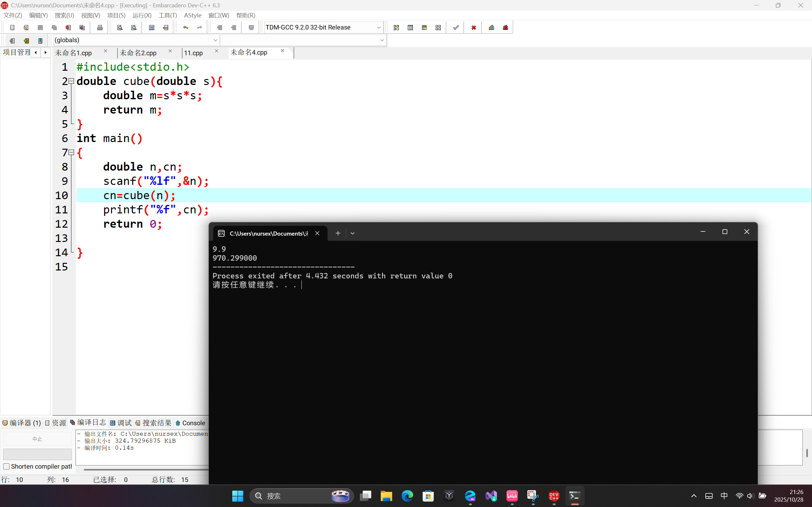Click the Compile icon in toolbar
812x507 pixels.
click(x=396, y=28)
